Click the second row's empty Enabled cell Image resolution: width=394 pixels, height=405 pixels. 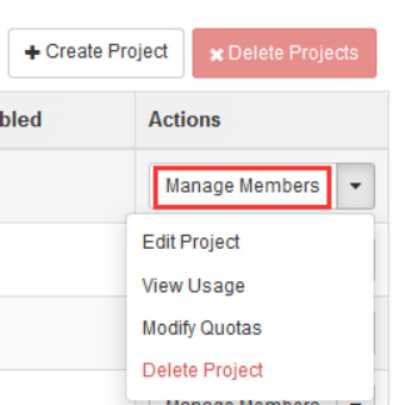(63, 259)
